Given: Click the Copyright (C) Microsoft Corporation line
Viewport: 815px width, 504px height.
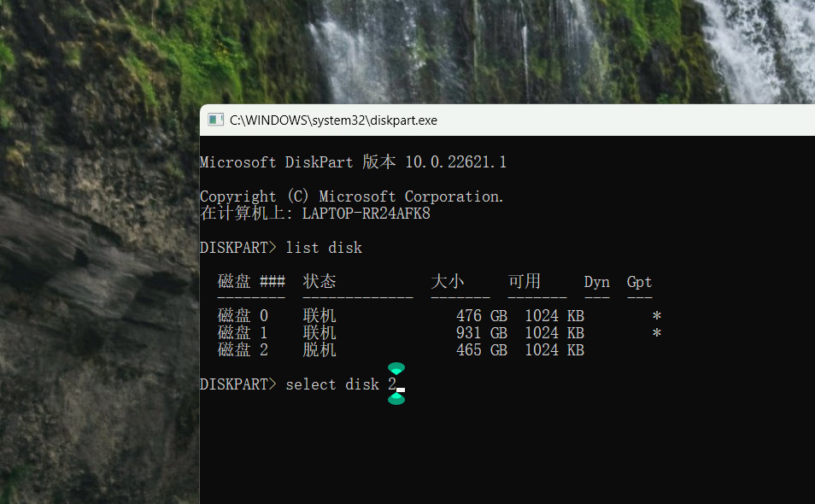Looking at the screenshot, I should tap(351, 196).
